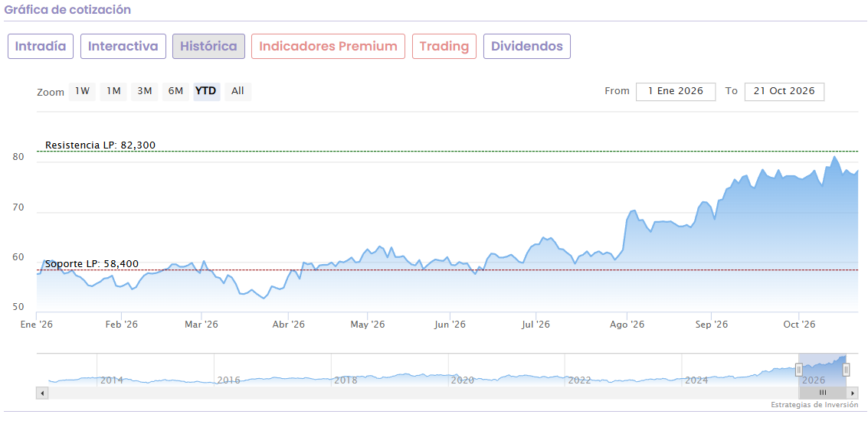Image resolution: width=868 pixels, height=421 pixels.
Task: Click the Ene '26 axis label
Action: pos(36,325)
